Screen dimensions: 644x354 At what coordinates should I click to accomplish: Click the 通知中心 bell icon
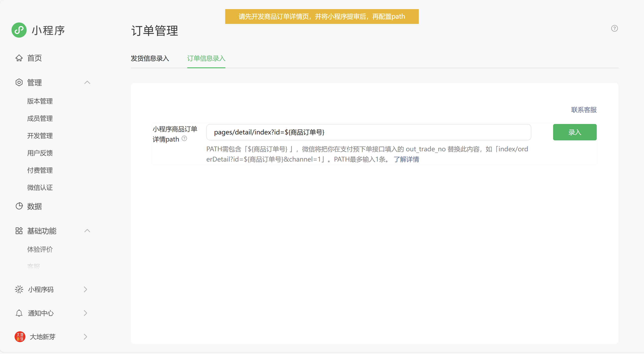[19, 313]
